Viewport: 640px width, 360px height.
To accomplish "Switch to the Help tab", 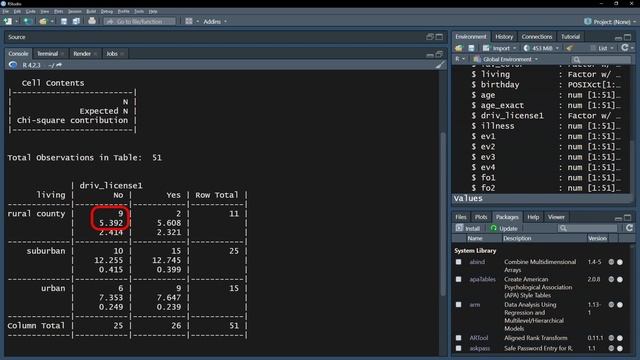I will [533, 217].
